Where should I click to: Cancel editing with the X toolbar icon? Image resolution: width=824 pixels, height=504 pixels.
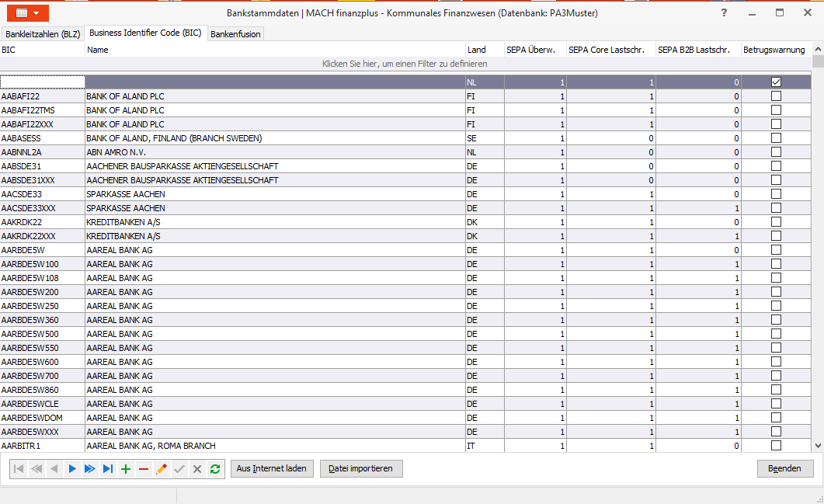tap(197, 469)
